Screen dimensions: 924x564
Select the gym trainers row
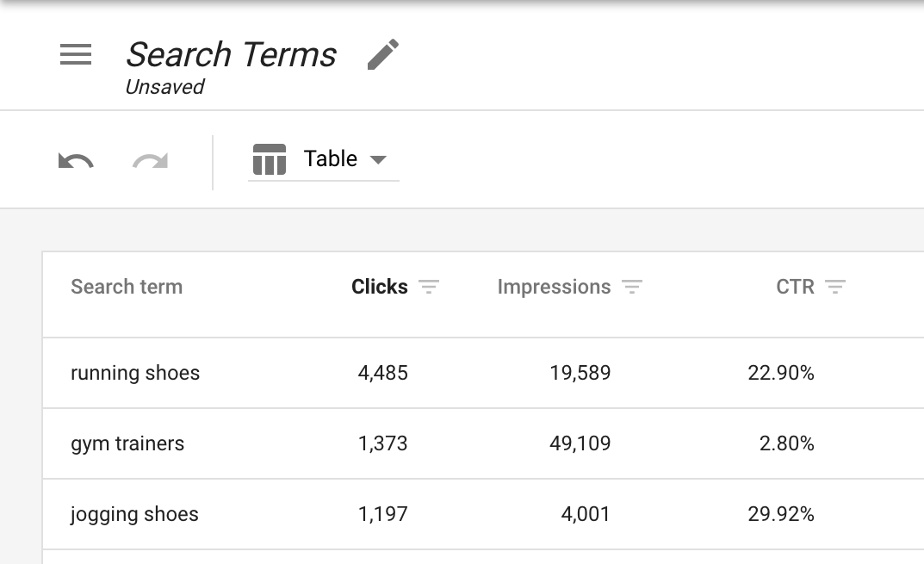pos(483,443)
